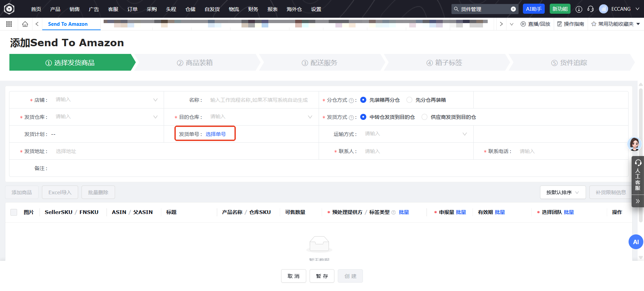
Task: Open the app grid menu icon
Action: click(x=9, y=24)
